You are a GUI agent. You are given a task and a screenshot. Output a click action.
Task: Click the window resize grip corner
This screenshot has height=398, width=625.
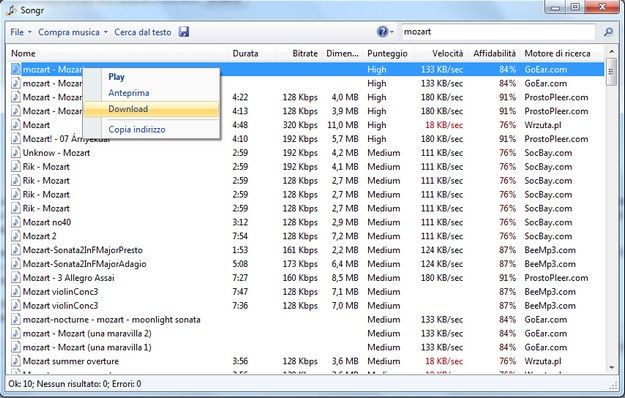tap(613, 385)
